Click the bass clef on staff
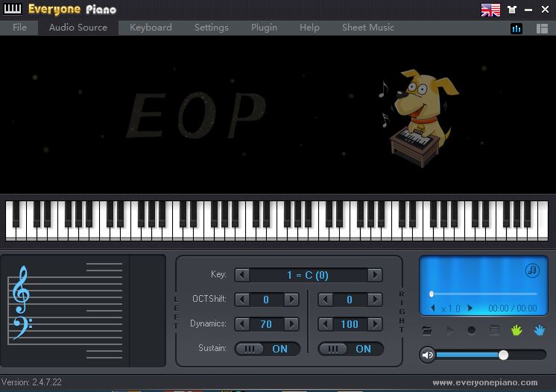556x392 pixels. coord(22,327)
